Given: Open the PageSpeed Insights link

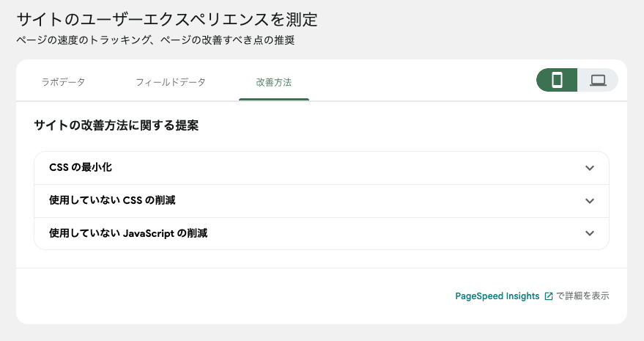Looking at the screenshot, I should point(497,296).
